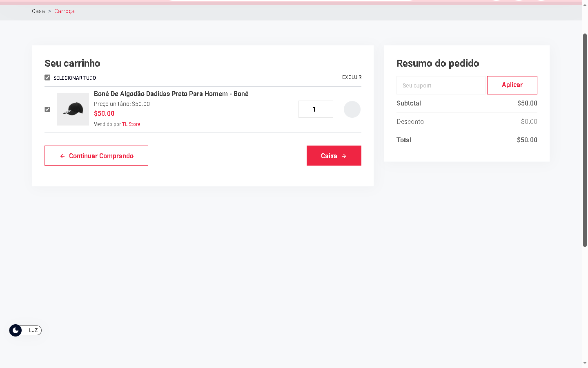Go to Casa in the breadcrumb
The height and width of the screenshot is (368, 588).
pyautogui.click(x=38, y=11)
